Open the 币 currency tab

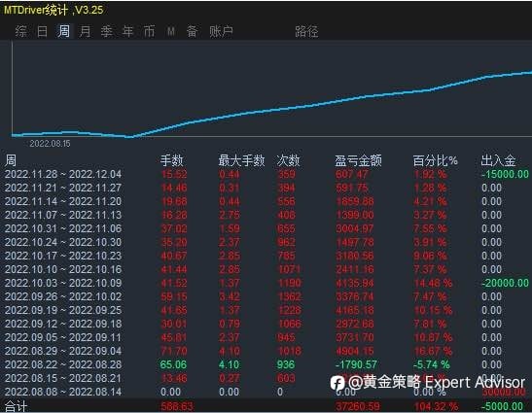pyautogui.click(x=149, y=31)
